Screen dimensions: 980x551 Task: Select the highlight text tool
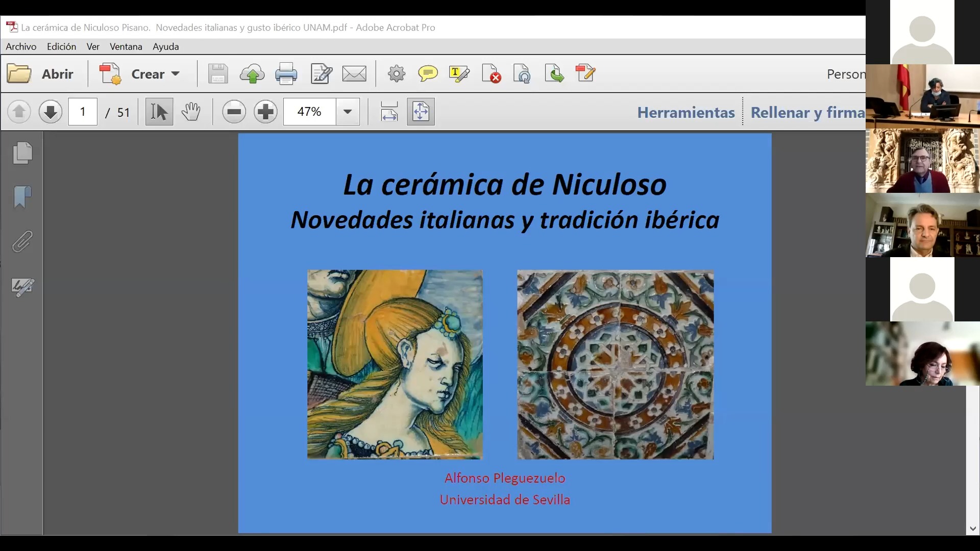coord(458,74)
